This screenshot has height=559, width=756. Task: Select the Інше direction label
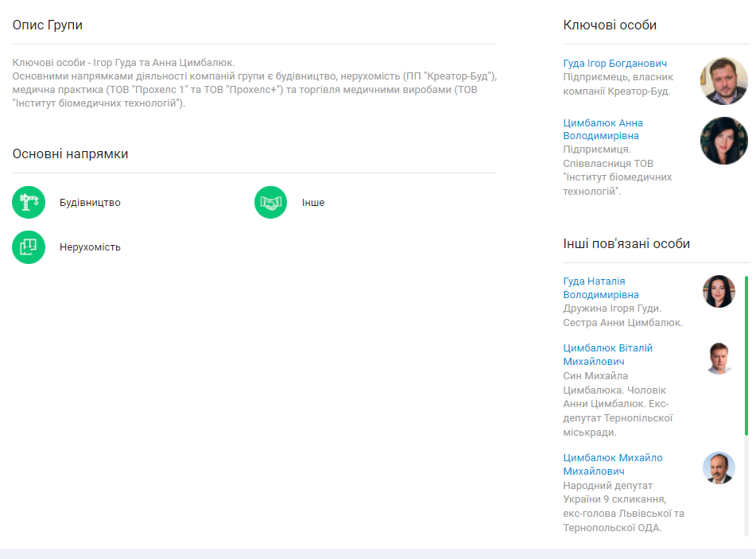[x=312, y=203]
